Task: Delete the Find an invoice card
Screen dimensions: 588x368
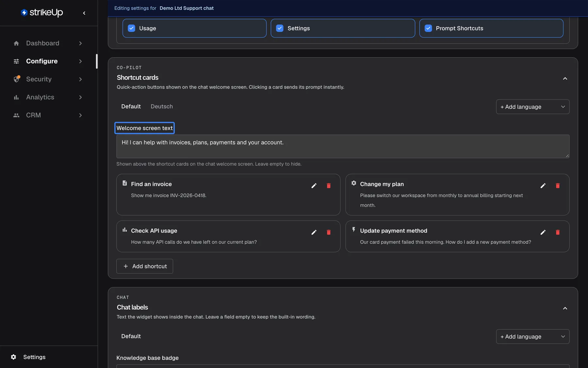Action: pos(329,186)
